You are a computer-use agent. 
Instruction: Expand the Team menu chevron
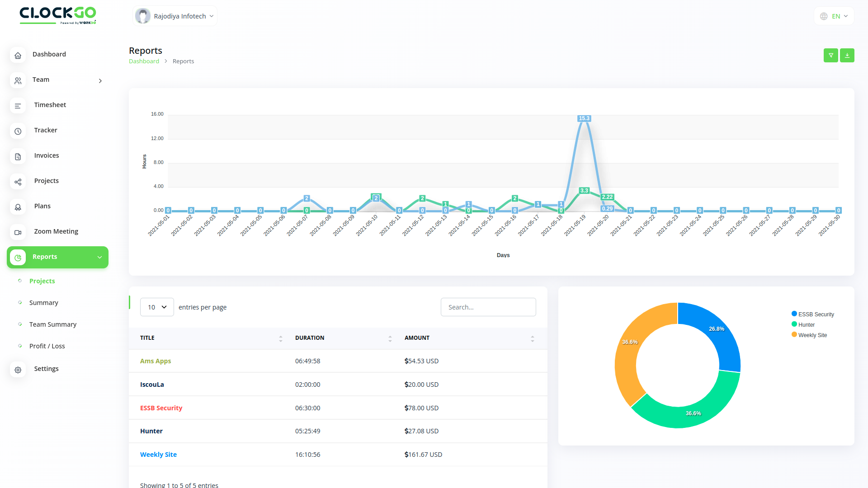coord(100,80)
